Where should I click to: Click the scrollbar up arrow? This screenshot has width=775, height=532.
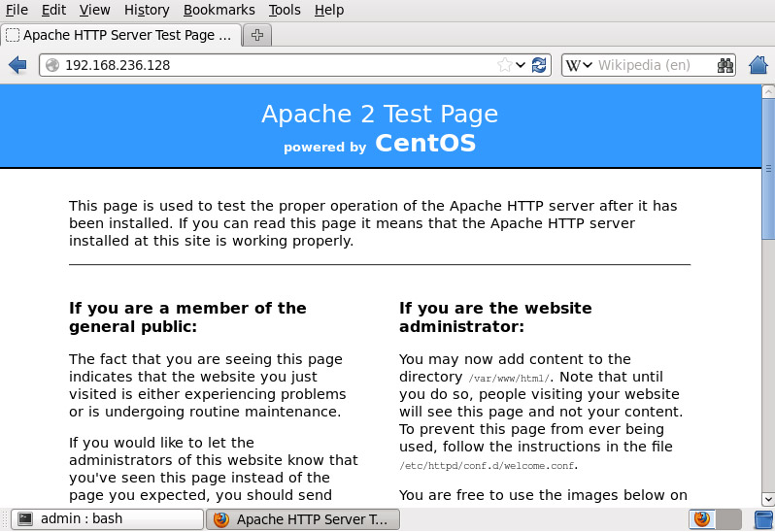(x=768, y=92)
